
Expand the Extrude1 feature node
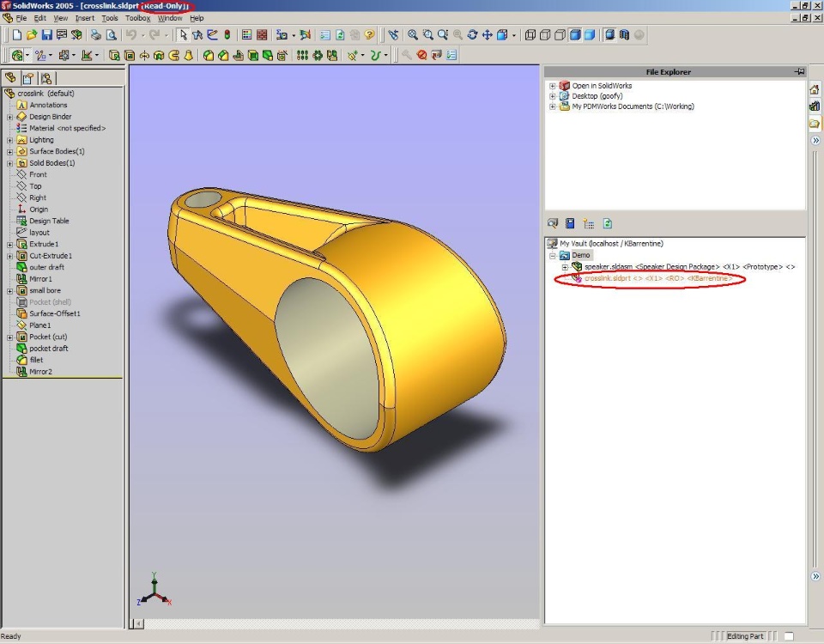[10, 244]
